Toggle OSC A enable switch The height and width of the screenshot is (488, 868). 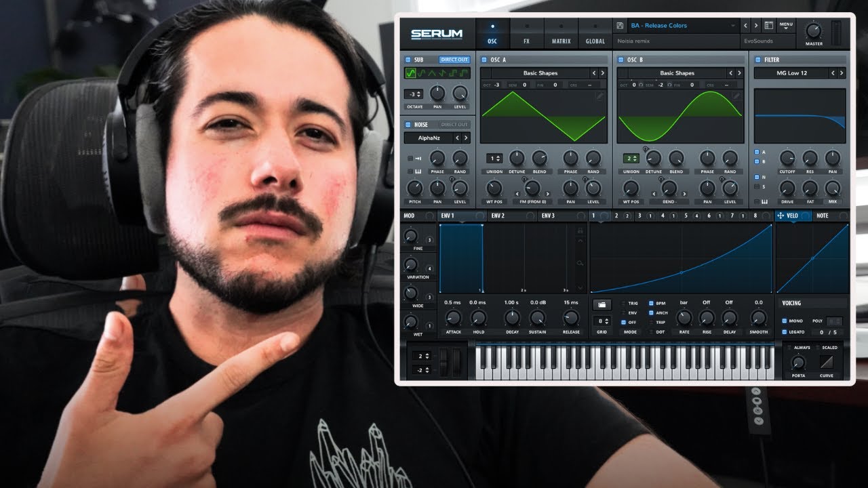coord(484,60)
